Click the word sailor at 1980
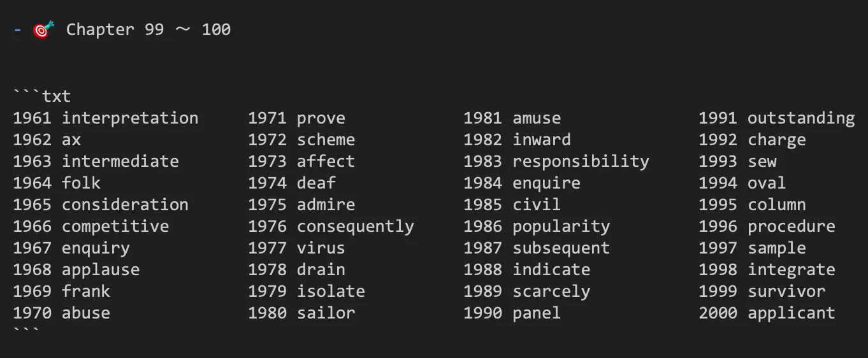The width and height of the screenshot is (868, 358). (326, 313)
